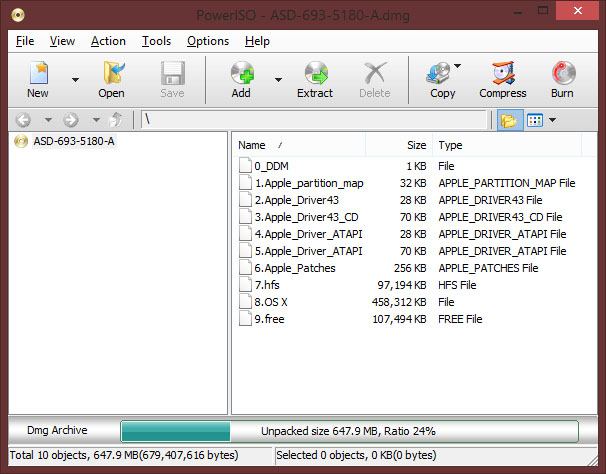Screen dimensions: 606x474
Task: Select the 6.Apple_Patches file
Action: pyautogui.click(x=295, y=268)
